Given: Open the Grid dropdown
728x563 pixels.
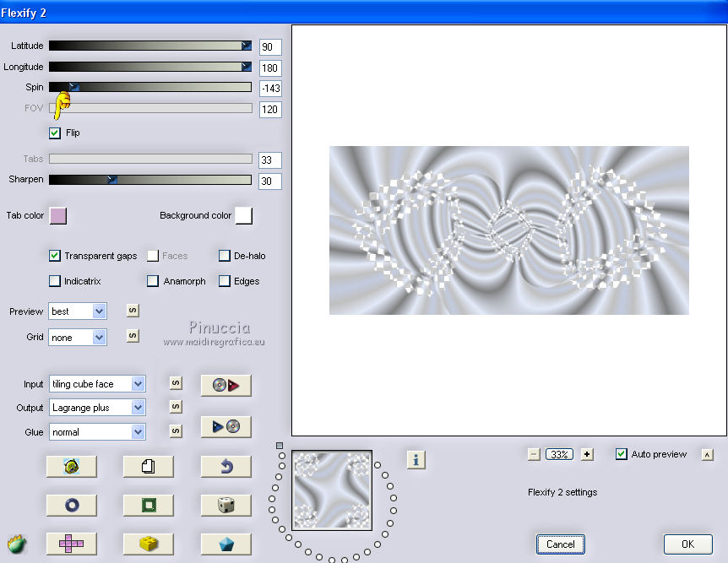Looking at the screenshot, I should click(78, 338).
